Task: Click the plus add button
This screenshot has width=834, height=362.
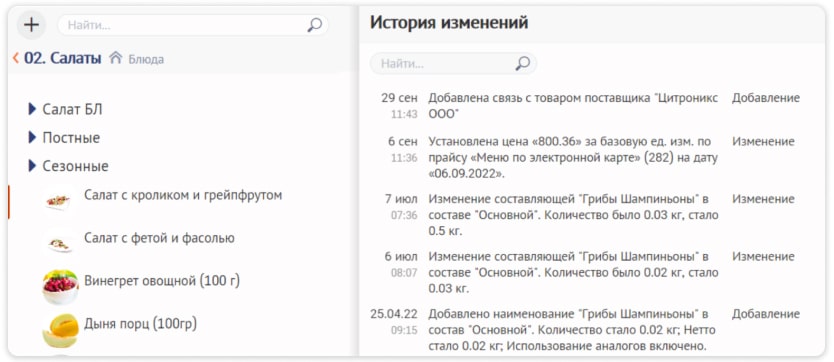Action: click(x=31, y=25)
